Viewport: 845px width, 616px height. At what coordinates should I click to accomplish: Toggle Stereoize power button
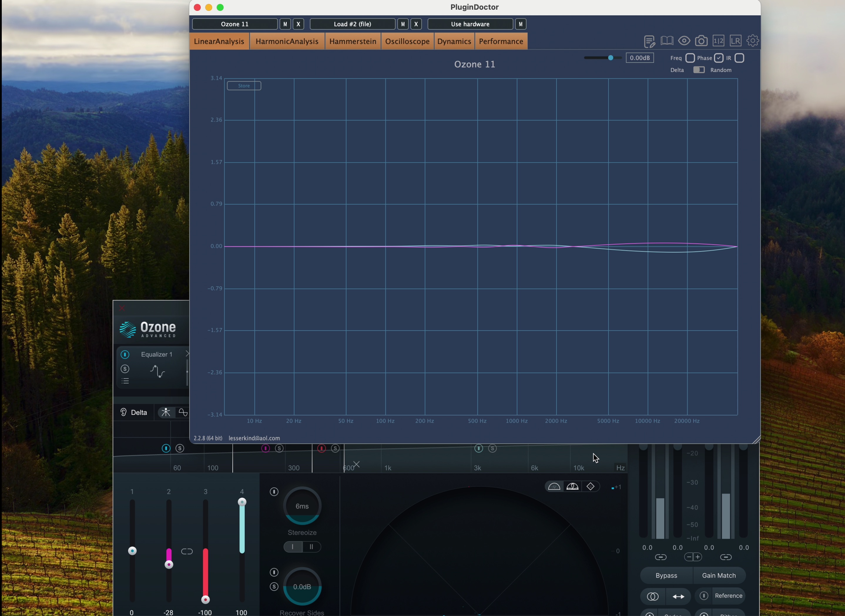pos(274,492)
